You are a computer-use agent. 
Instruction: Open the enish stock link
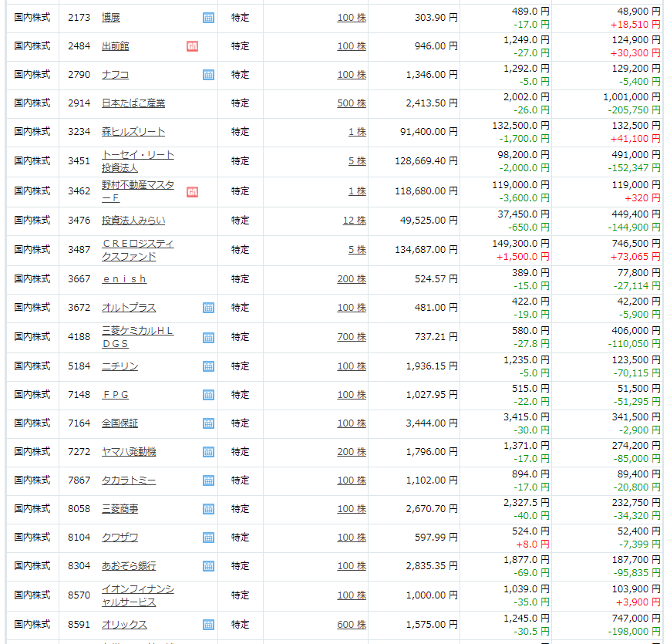[x=124, y=279]
